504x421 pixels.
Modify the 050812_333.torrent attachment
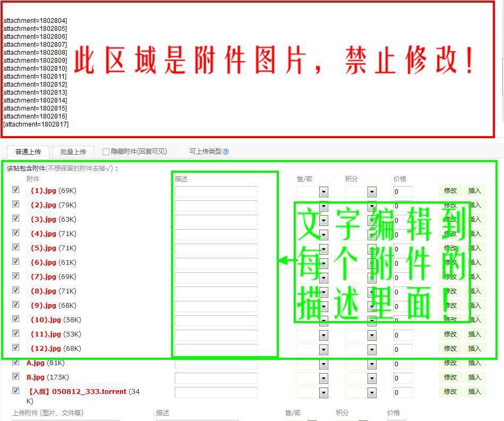tap(450, 391)
